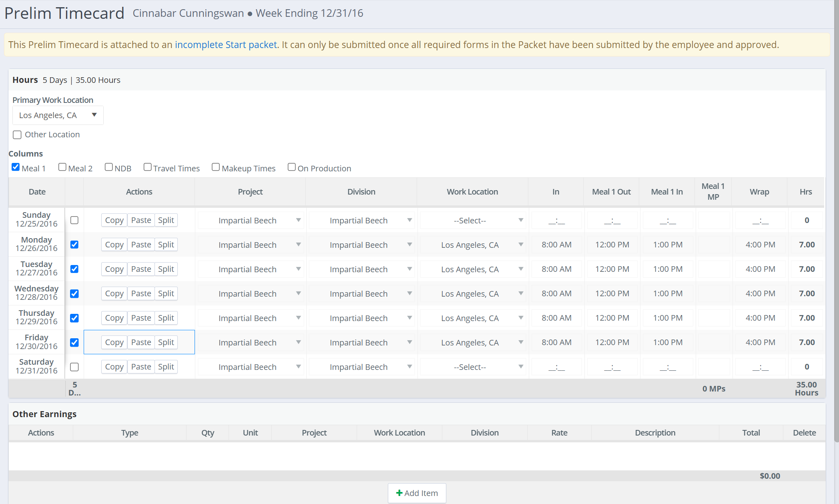Click the 35.00 Hours total cell
839x504 pixels.
[806, 389]
